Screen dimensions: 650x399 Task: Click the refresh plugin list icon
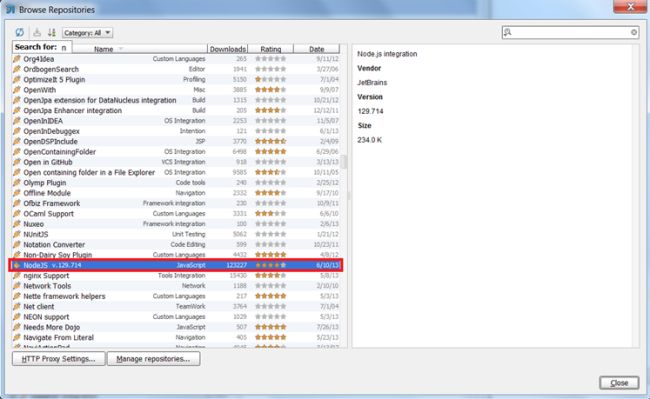pos(19,32)
